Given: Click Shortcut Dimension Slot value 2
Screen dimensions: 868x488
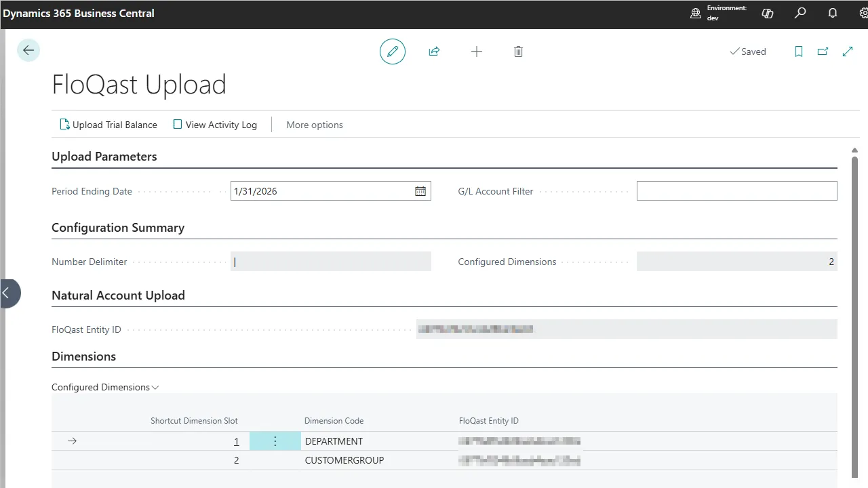Looking at the screenshot, I should (237, 460).
